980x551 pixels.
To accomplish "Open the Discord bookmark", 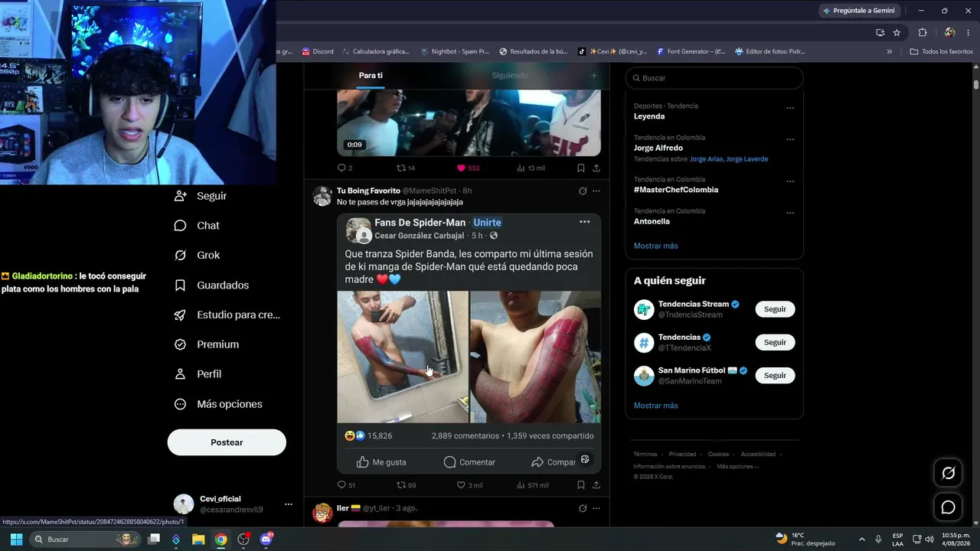I will tap(318, 51).
